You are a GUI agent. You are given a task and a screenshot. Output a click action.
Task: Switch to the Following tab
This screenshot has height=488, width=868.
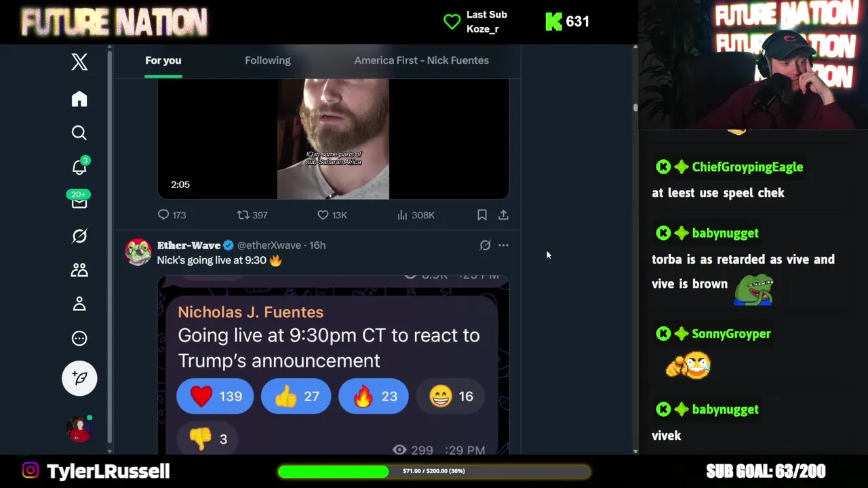[268, 60]
